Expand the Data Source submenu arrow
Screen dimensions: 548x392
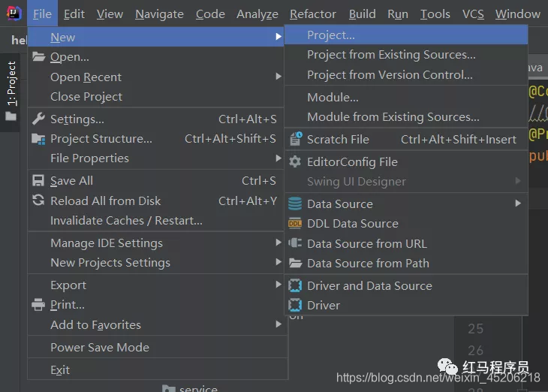(518, 204)
